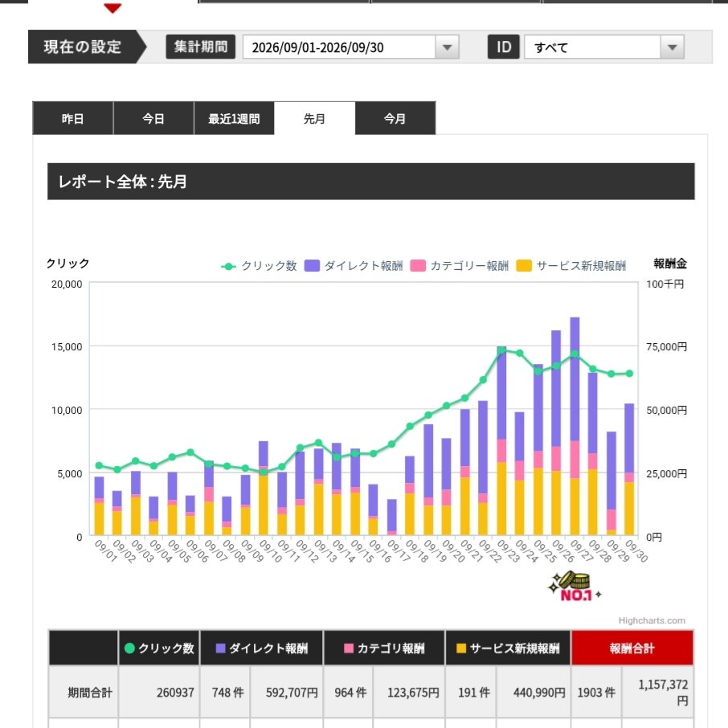This screenshot has width=728, height=728.
Task: Click the 191 件 cell
Action: point(471,693)
